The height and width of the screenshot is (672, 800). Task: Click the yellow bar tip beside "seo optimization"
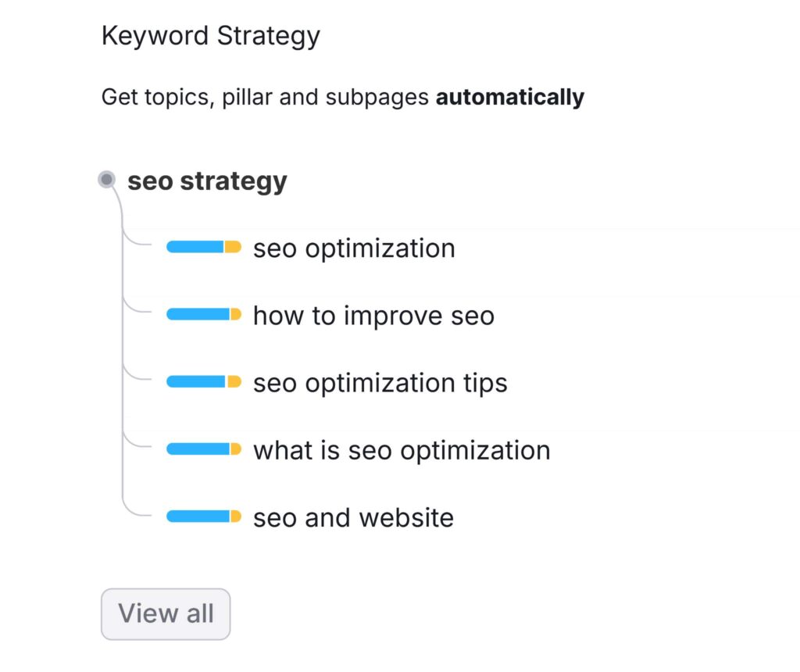pyautogui.click(x=233, y=248)
